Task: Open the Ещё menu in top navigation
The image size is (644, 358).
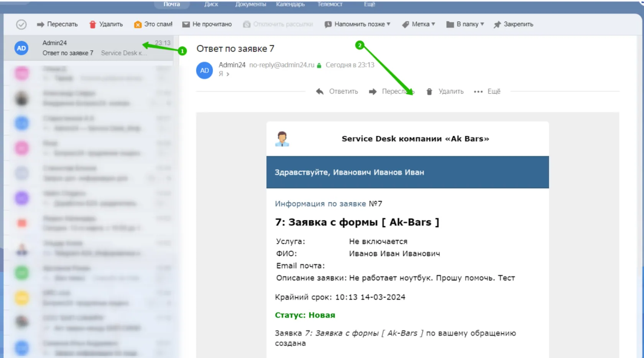Action: pyautogui.click(x=369, y=4)
